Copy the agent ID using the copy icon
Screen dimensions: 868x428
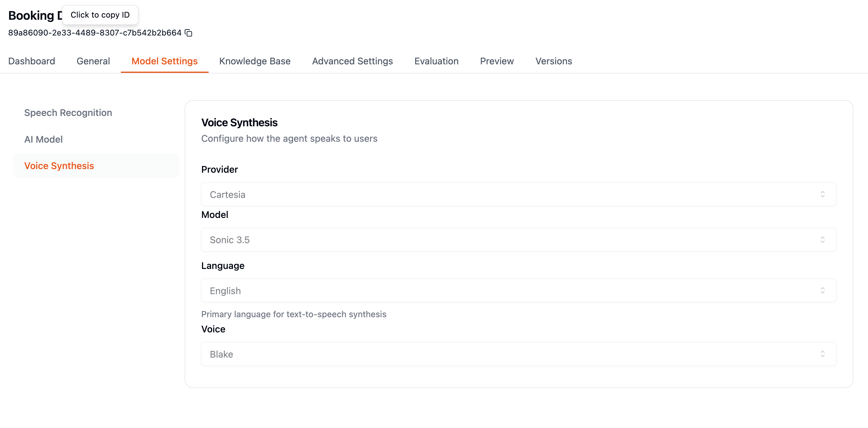click(x=189, y=33)
